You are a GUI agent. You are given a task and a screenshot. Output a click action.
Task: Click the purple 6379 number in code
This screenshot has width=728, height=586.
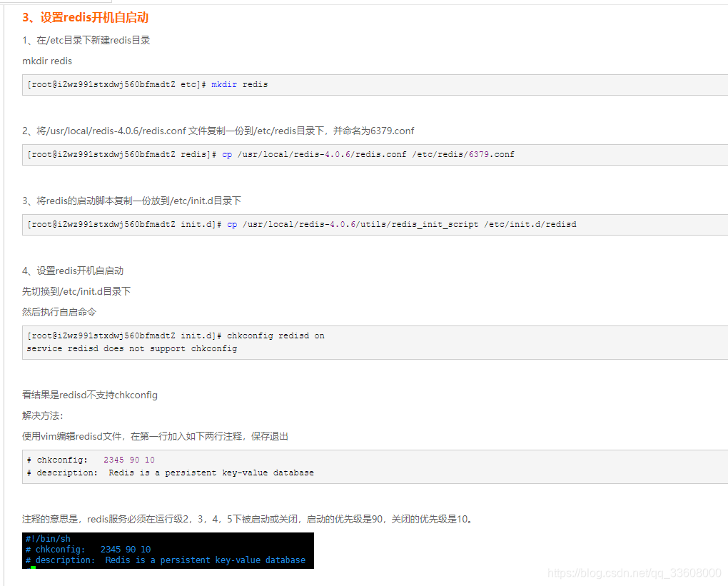pos(479,154)
